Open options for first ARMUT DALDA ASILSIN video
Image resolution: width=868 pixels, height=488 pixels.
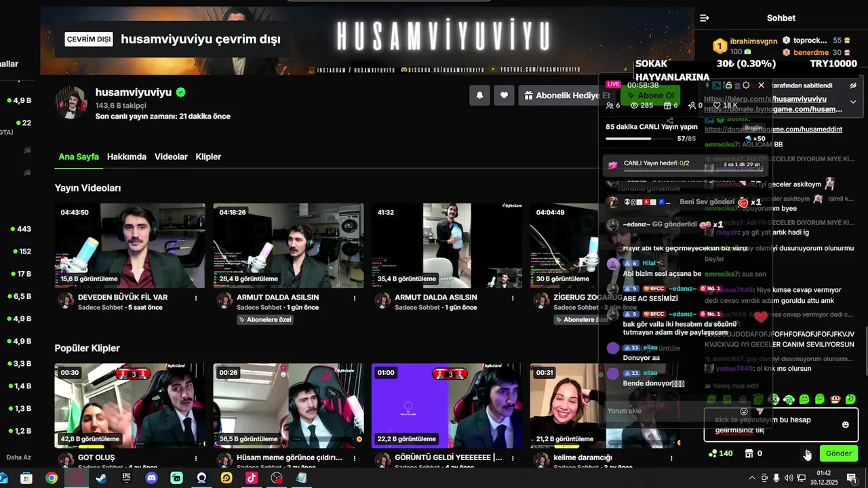point(355,298)
